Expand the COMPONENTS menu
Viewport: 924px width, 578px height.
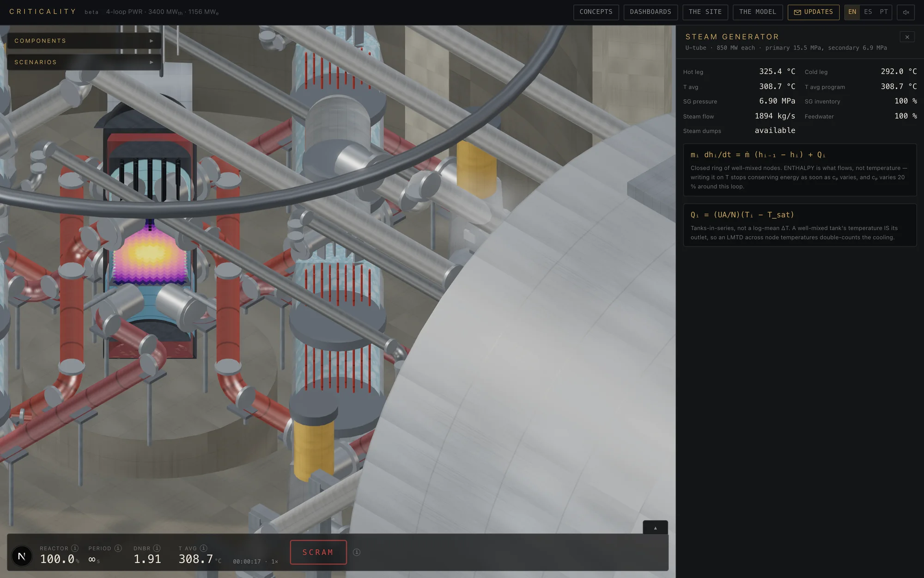click(x=84, y=41)
